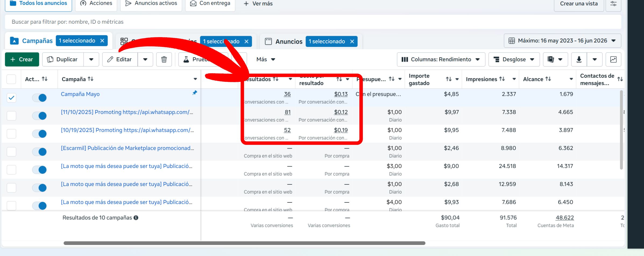Sort by the Act... column arrows
The height and width of the screenshot is (256, 644).
pyautogui.click(x=45, y=79)
